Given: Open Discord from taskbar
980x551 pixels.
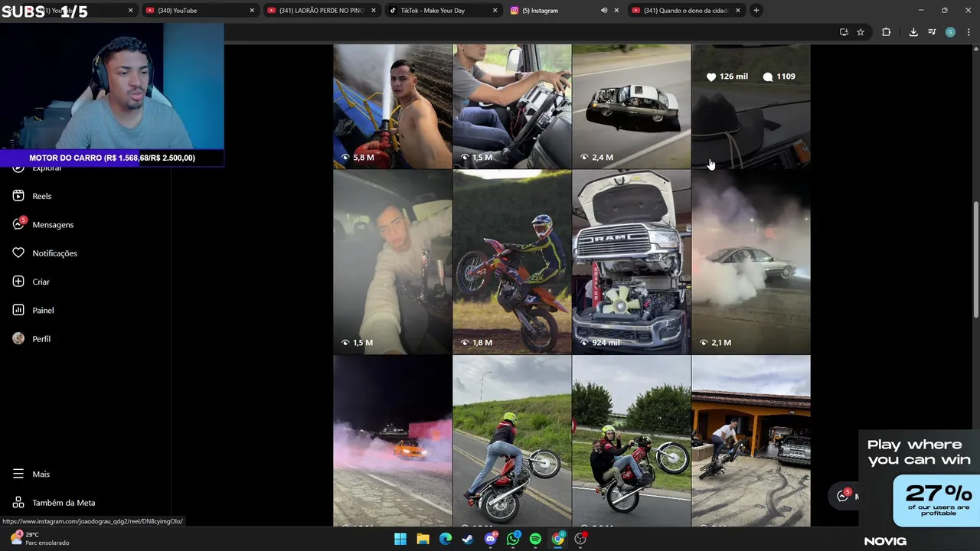Looking at the screenshot, I should 491,539.
